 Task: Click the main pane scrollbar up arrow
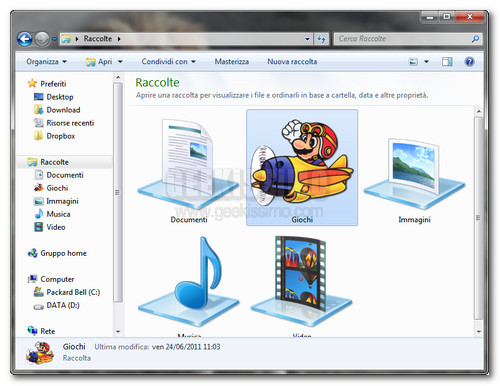coord(479,111)
